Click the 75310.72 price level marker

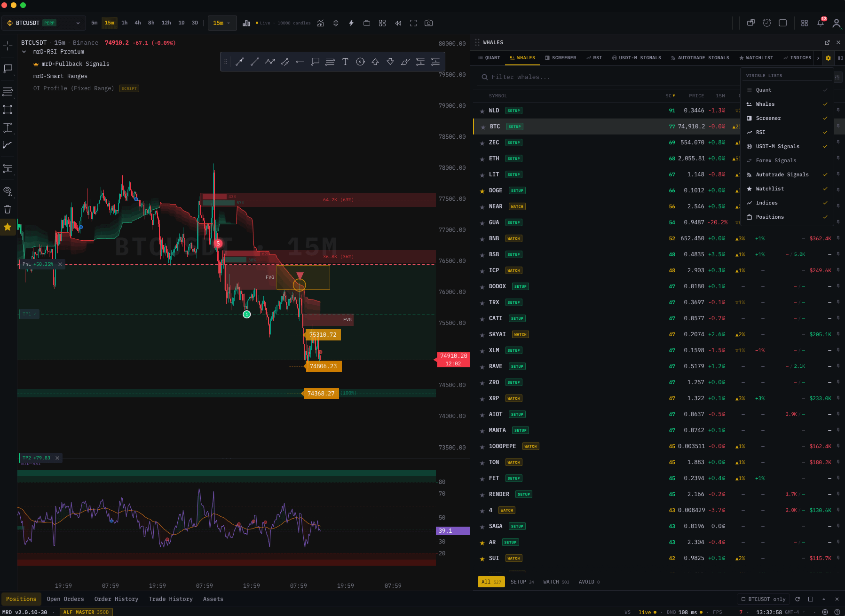click(x=323, y=335)
